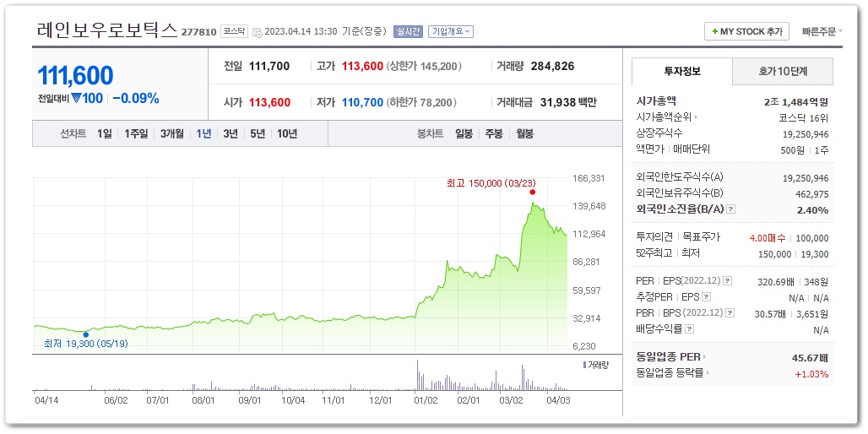868x434 pixels.
Task: Switch to the 투자정보 tab
Action: pyautogui.click(x=682, y=72)
